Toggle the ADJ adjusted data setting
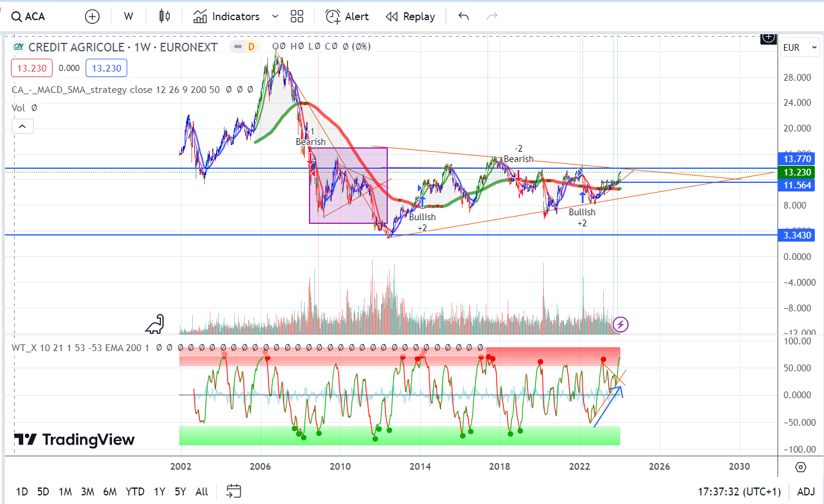 click(x=806, y=491)
